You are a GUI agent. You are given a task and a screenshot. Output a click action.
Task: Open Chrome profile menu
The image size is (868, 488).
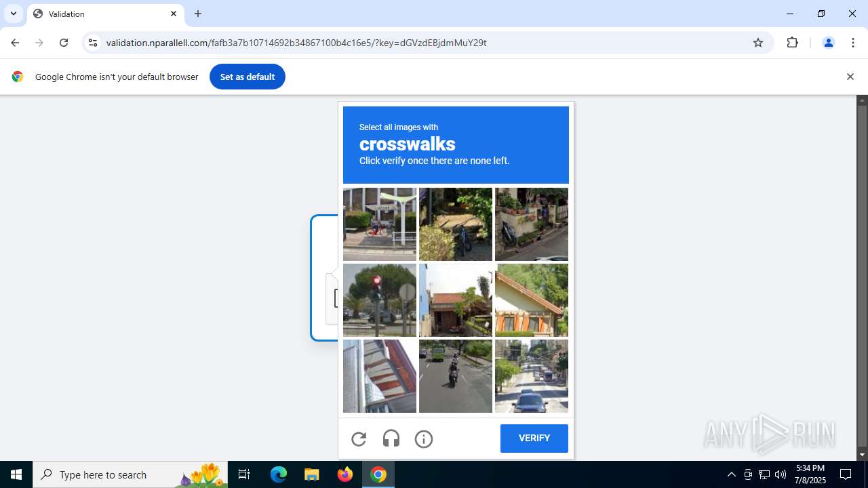tap(828, 43)
